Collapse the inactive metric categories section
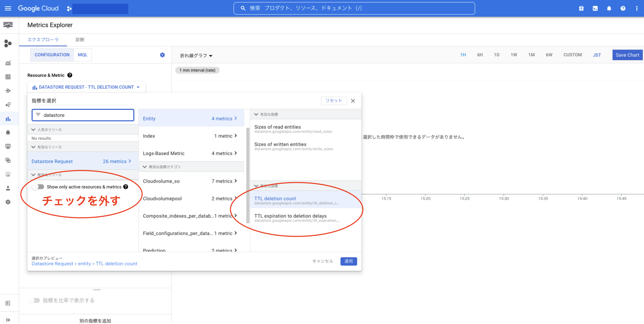644x324 pixels. [145, 167]
